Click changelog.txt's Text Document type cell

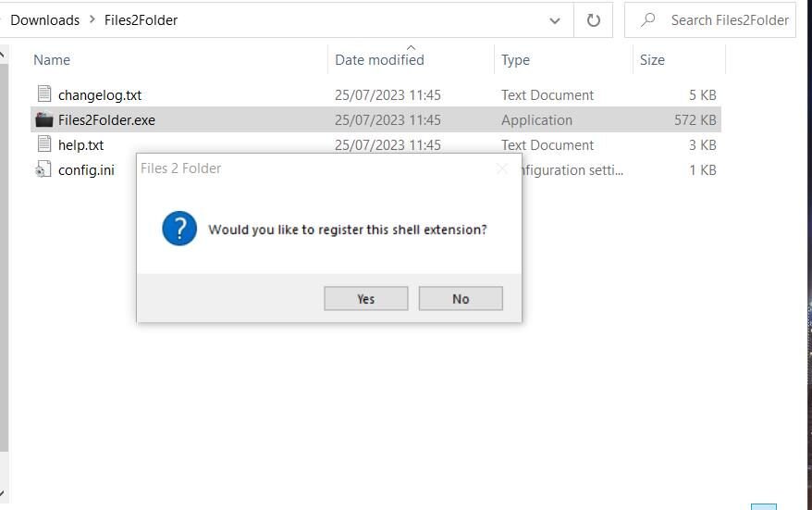[x=547, y=94]
